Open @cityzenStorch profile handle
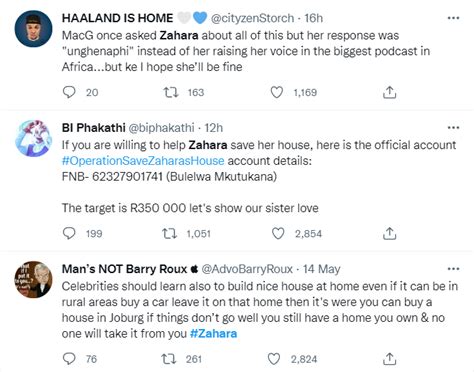This screenshot has height=372, width=474. click(252, 18)
